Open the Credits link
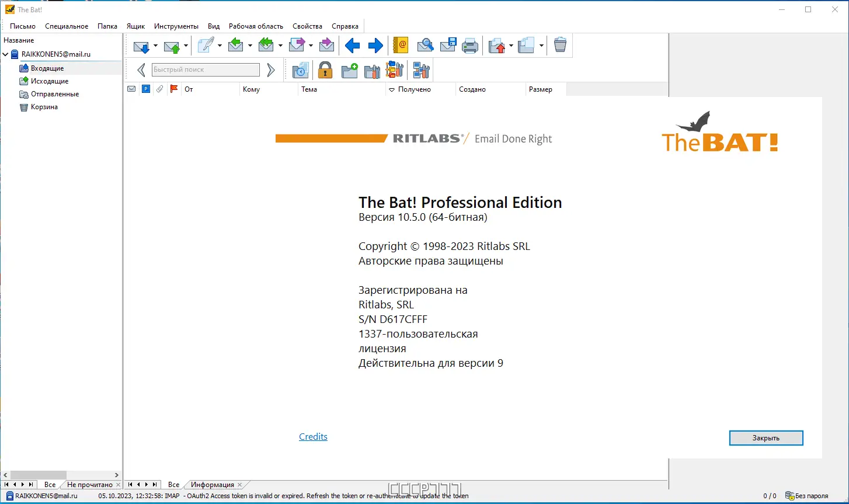Viewport: 849px width, 504px height. point(313,437)
